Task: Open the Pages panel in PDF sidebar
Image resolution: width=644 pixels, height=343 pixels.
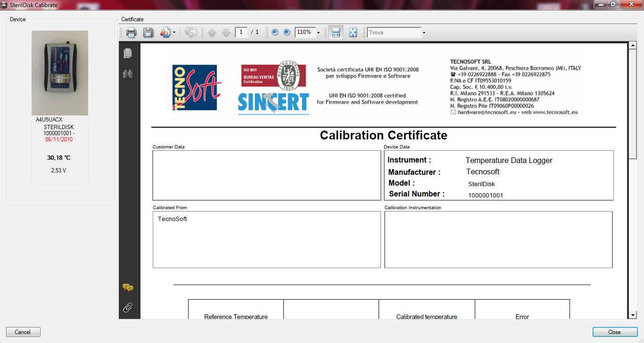Action: click(127, 53)
